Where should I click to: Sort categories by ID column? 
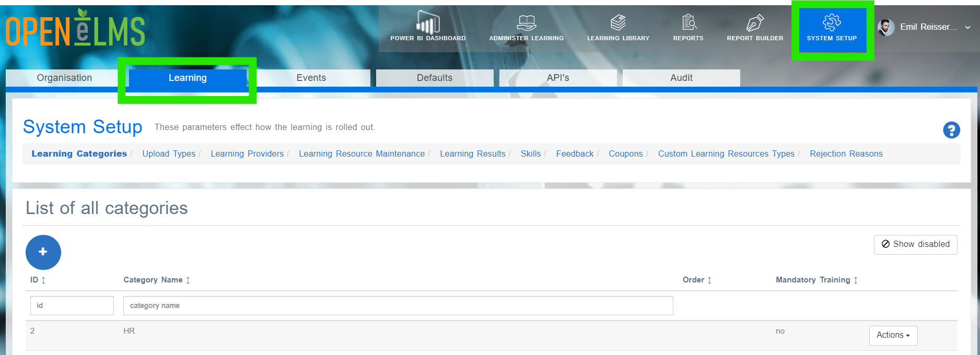click(x=38, y=280)
